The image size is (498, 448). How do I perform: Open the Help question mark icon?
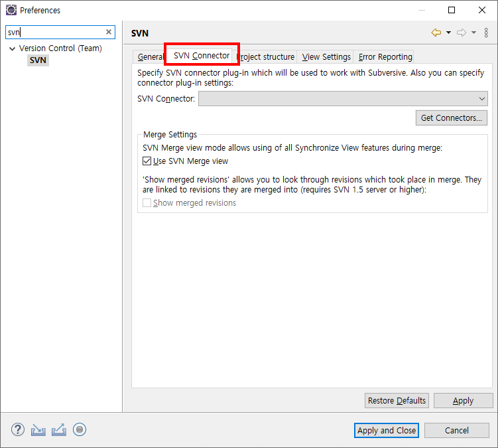click(18, 429)
